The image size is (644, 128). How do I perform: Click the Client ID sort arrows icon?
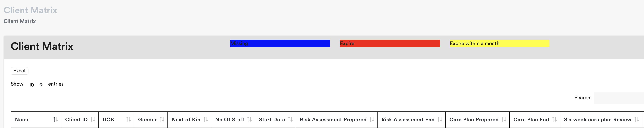click(93, 120)
